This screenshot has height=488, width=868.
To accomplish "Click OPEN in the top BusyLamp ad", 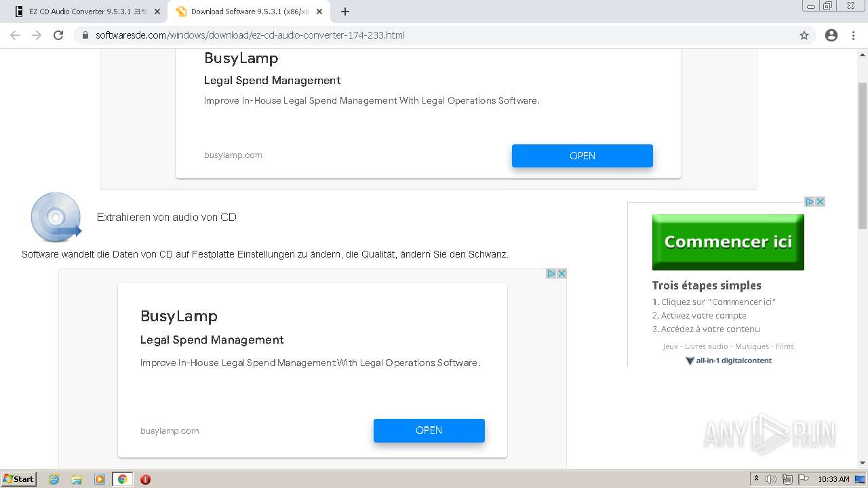I will [583, 156].
